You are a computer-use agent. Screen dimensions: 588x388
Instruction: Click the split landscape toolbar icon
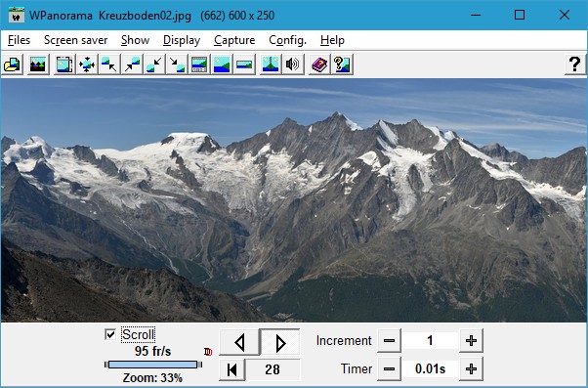[x=271, y=65]
